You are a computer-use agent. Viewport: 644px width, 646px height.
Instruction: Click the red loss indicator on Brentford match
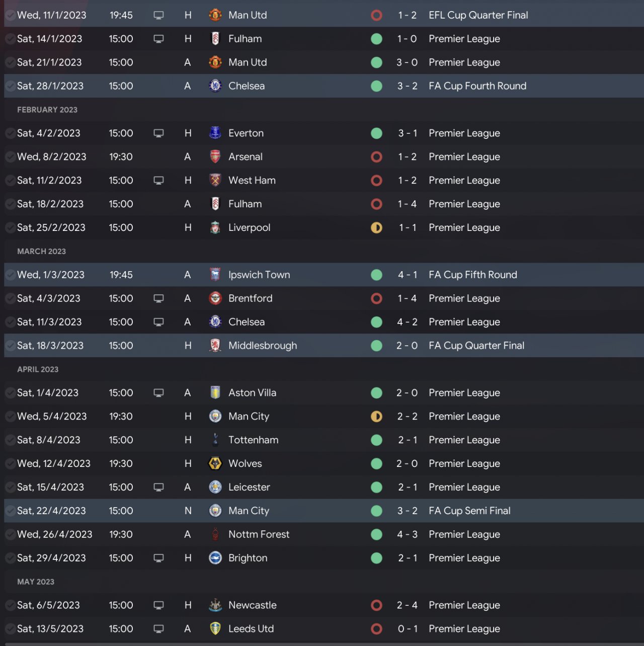point(376,298)
